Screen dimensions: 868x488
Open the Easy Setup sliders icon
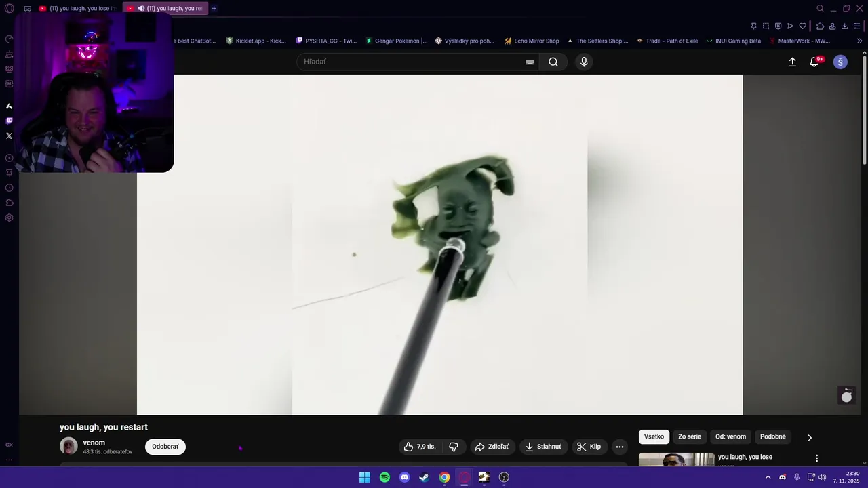point(857,26)
